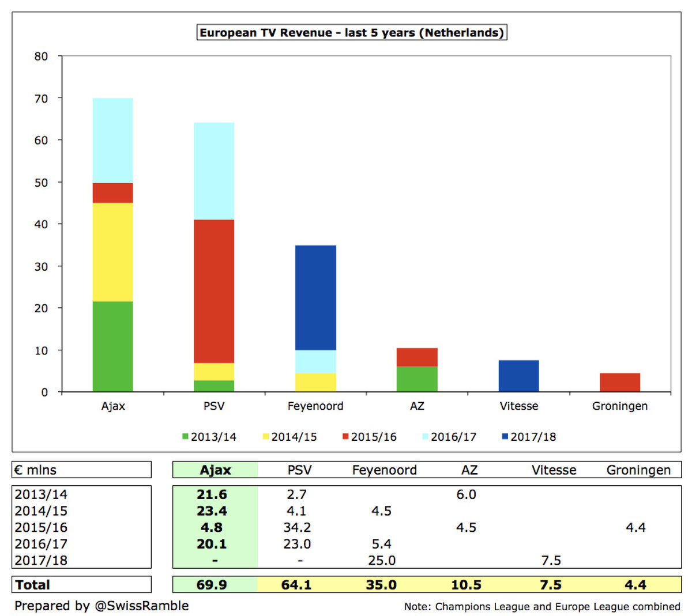Click the Champions League note text
Viewport: 692px width, 616px height.
click(x=542, y=607)
